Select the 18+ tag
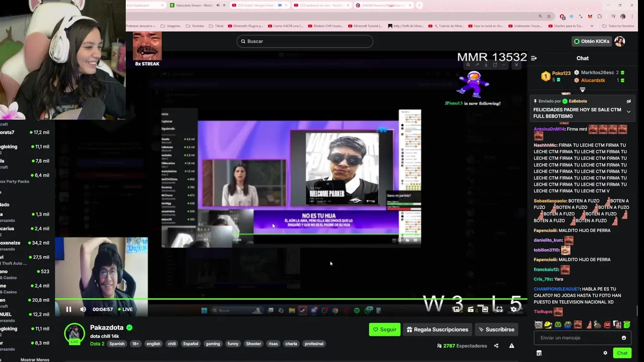The image size is (644, 362). 135,344
